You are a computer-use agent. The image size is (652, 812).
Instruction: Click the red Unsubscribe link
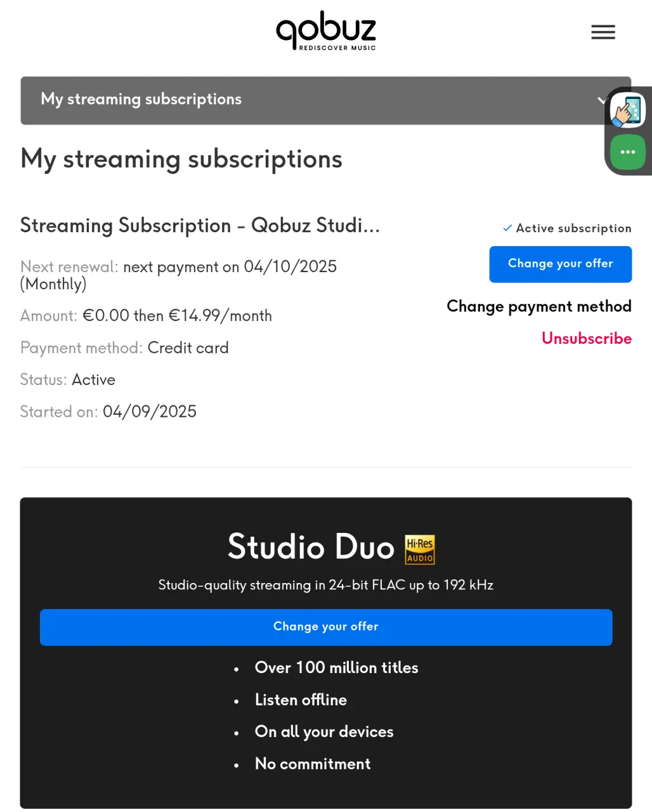pos(587,338)
